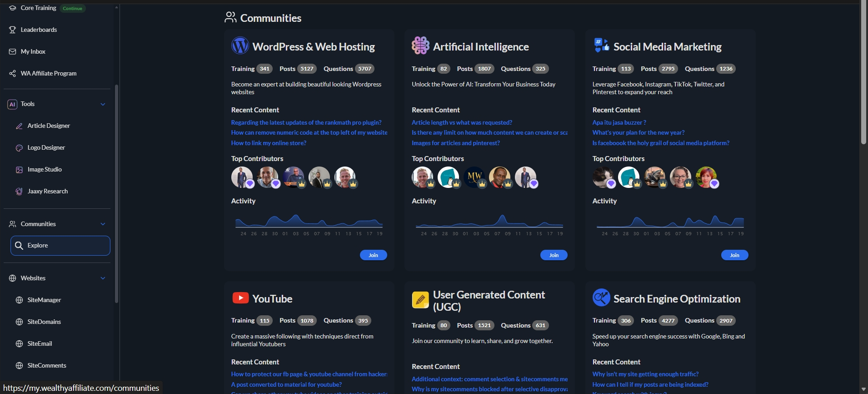Open the Image Studio icon
This screenshot has height=394, width=868.
(x=19, y=170)
